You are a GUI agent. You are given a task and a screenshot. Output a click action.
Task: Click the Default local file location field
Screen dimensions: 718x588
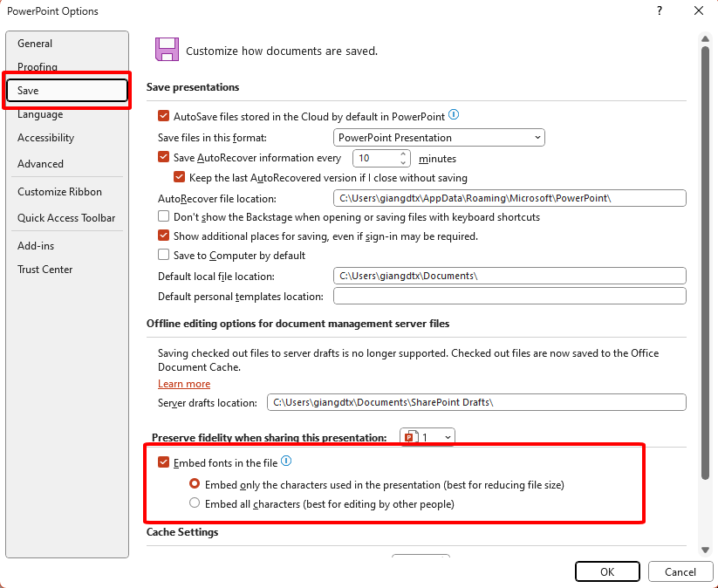tap(509, 276)
